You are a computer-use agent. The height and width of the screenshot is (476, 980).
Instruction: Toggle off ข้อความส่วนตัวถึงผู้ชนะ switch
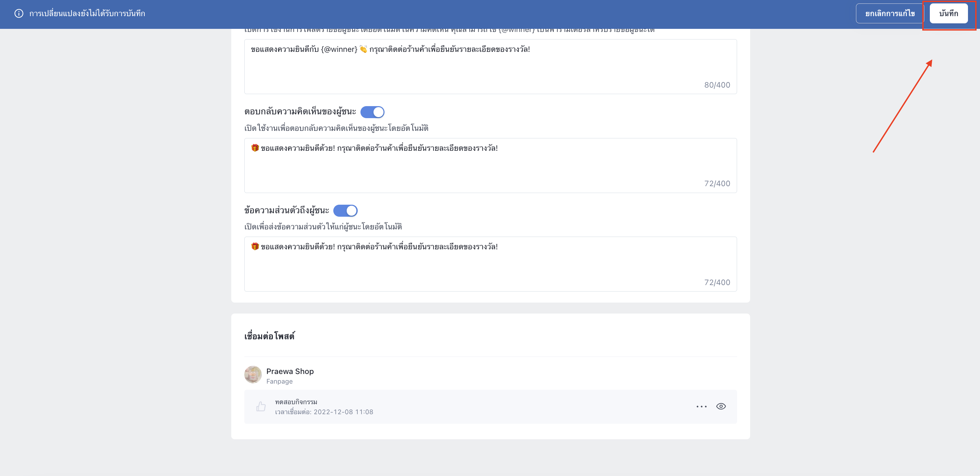click(345, 211)
